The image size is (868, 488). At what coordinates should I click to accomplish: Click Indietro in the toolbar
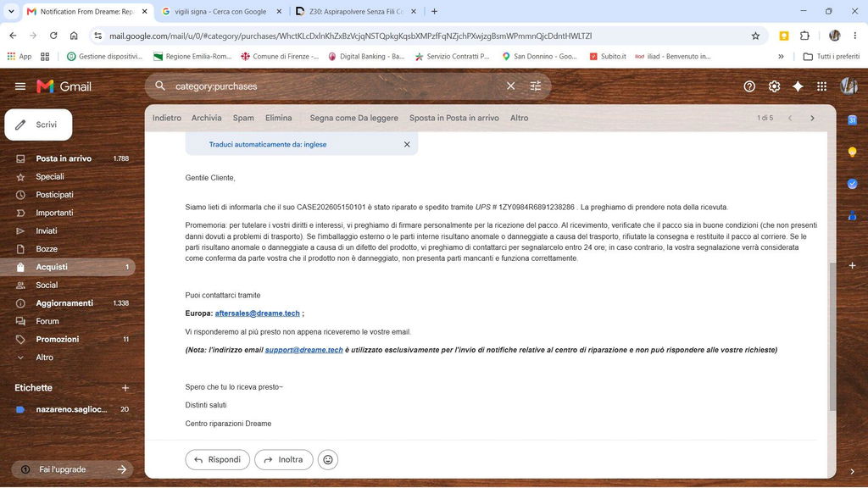(167, 118)
